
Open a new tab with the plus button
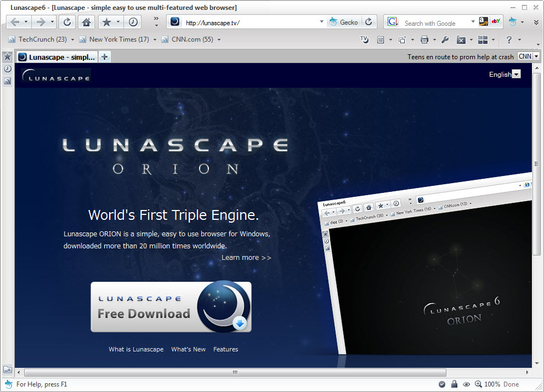click(104, 57)
